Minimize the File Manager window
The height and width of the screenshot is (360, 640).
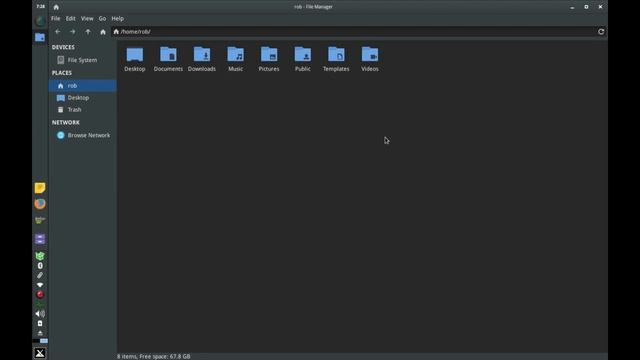click(x=572, y=7)
